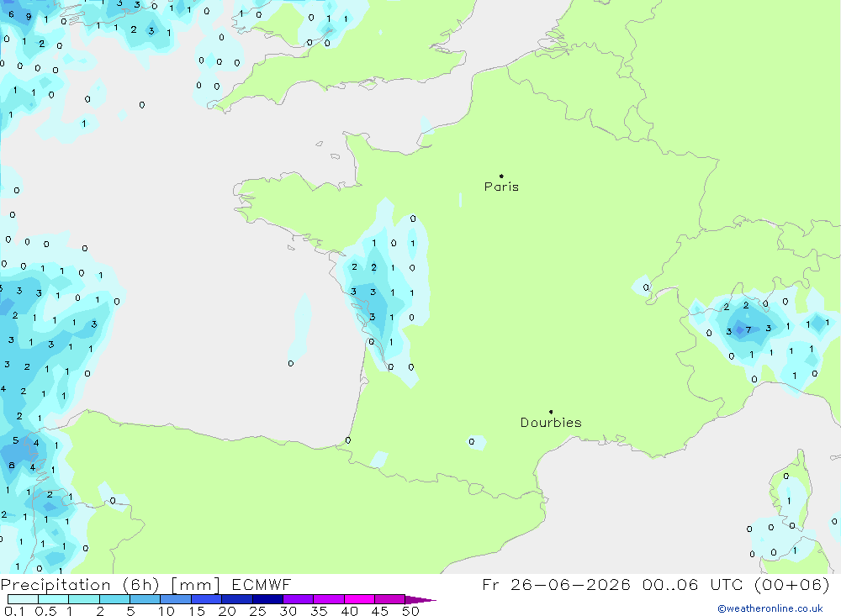Image resolution: width=841 pixels, height=616 pixels.
Task: Select the black dot marking Dourbies
Action: [x=551, y=412]
